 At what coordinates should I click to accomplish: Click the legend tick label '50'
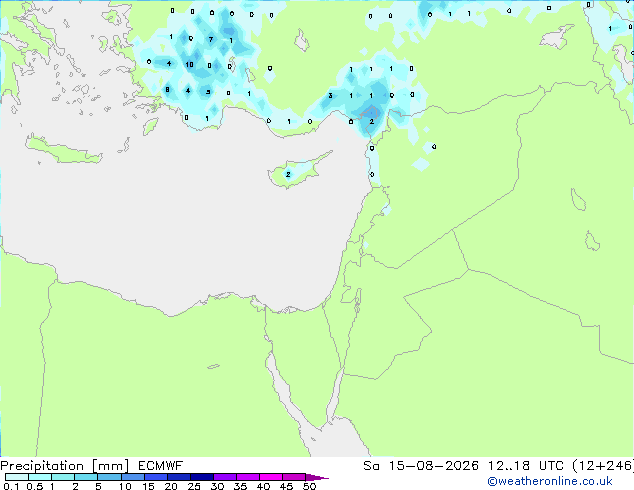tap(309, 486)
